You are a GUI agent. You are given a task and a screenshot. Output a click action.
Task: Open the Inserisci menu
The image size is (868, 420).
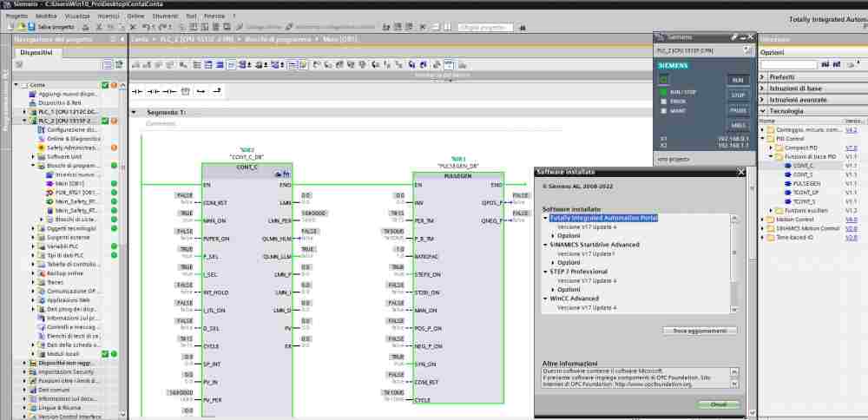click(x=108, y=16)
